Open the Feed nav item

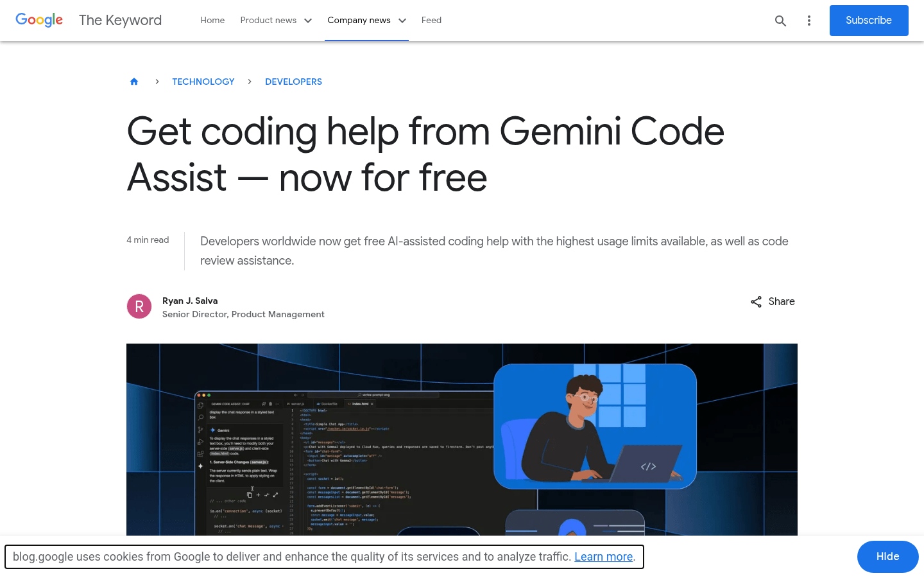click(x=431, y=20)
